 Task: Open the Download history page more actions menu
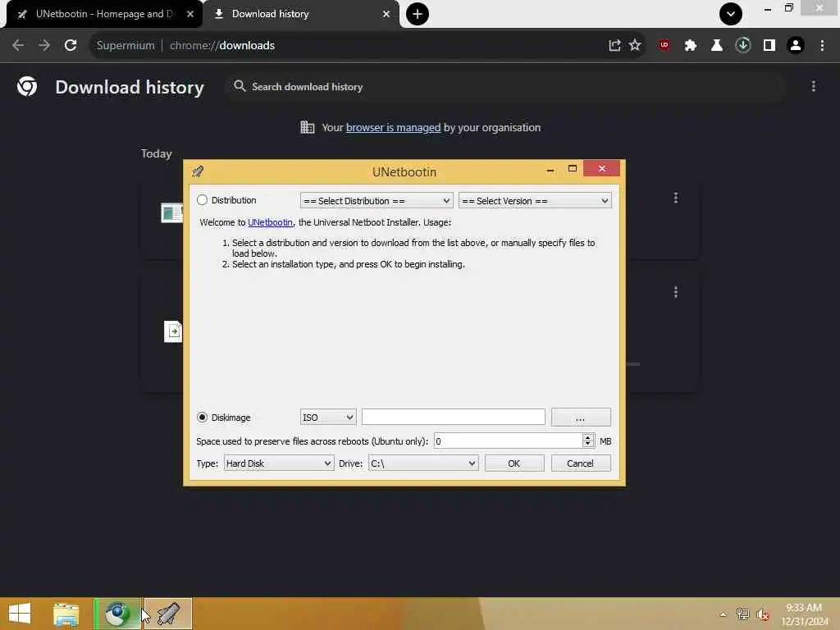(814, 86)
